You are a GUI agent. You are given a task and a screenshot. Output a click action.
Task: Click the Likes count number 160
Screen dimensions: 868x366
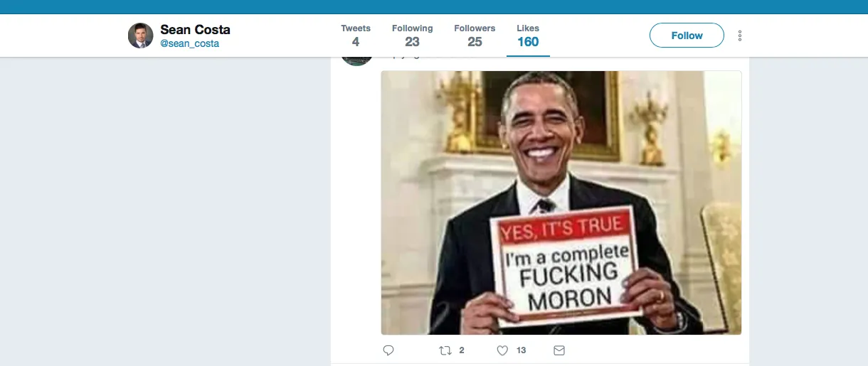(528, 42)
